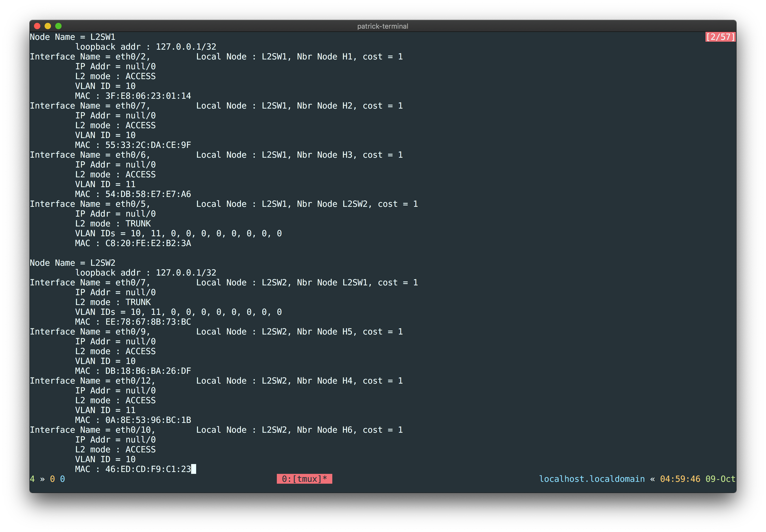Click MAC address C8:20:FE:E2:B2:3A
This screenshot has width=766, height=532.
click(x=148, y=243)
